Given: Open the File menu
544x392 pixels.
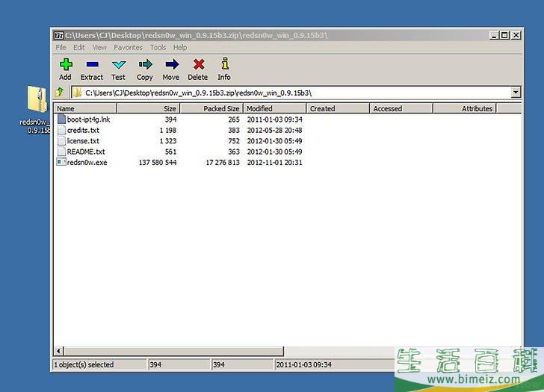Looking at the screenshot, I should pos(61,48).
